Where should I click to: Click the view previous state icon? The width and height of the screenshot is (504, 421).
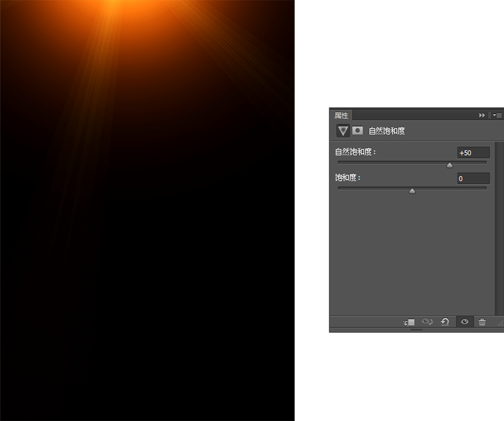coord(427,321)
